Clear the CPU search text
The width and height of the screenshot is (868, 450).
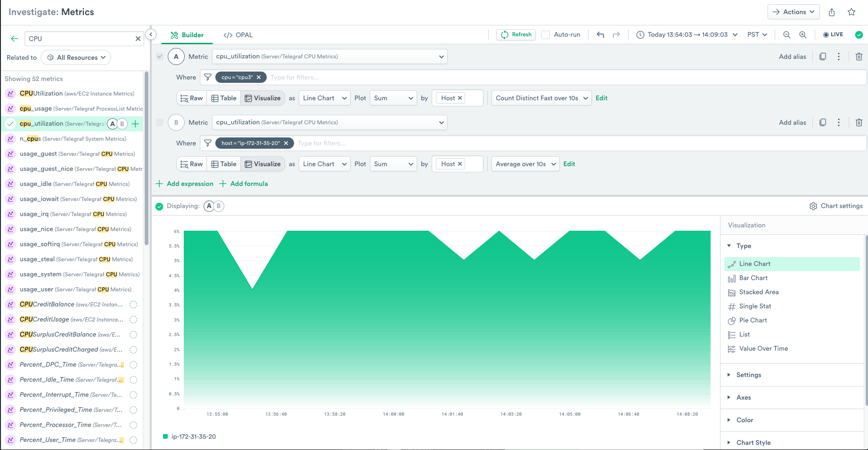(x=138, y=39)
